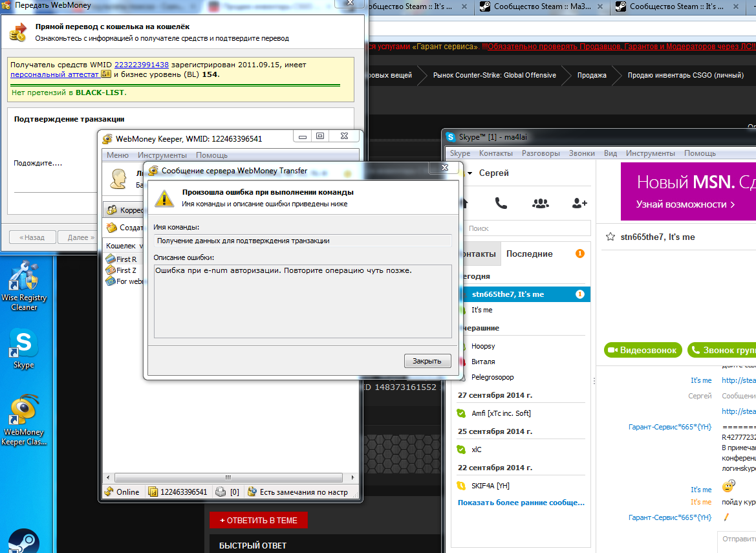Click the Keeper scrollbar right arrow
Viewport: 756px width, 553px height.
pyautogui.click(x=352, y=477)
